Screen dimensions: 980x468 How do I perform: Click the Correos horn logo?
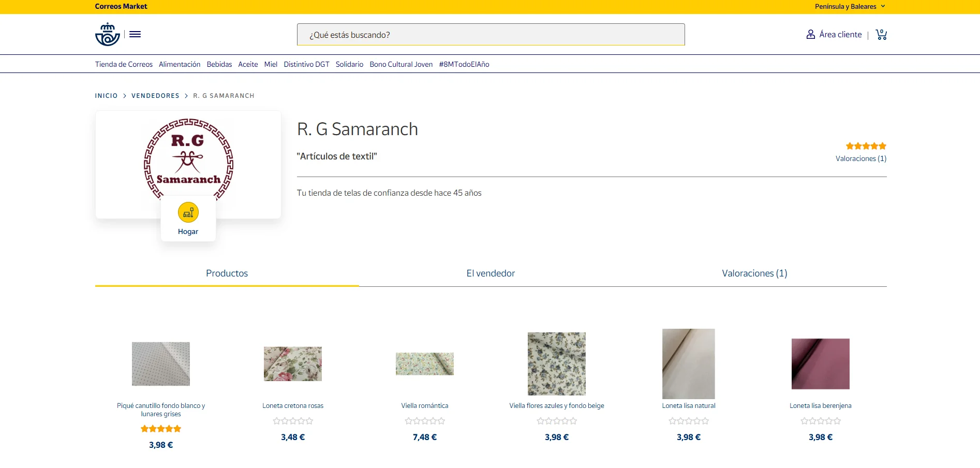tap(108, 34)
